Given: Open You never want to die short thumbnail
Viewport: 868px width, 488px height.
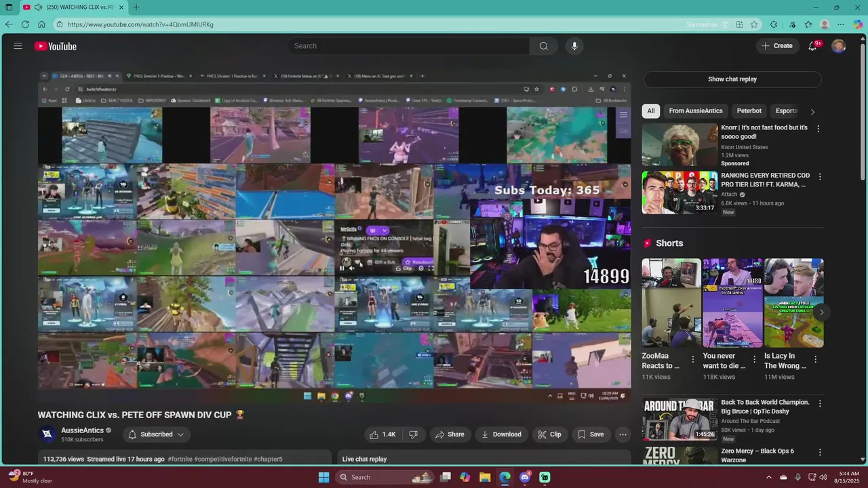Looking at the screenshot, I should point(732,302).
